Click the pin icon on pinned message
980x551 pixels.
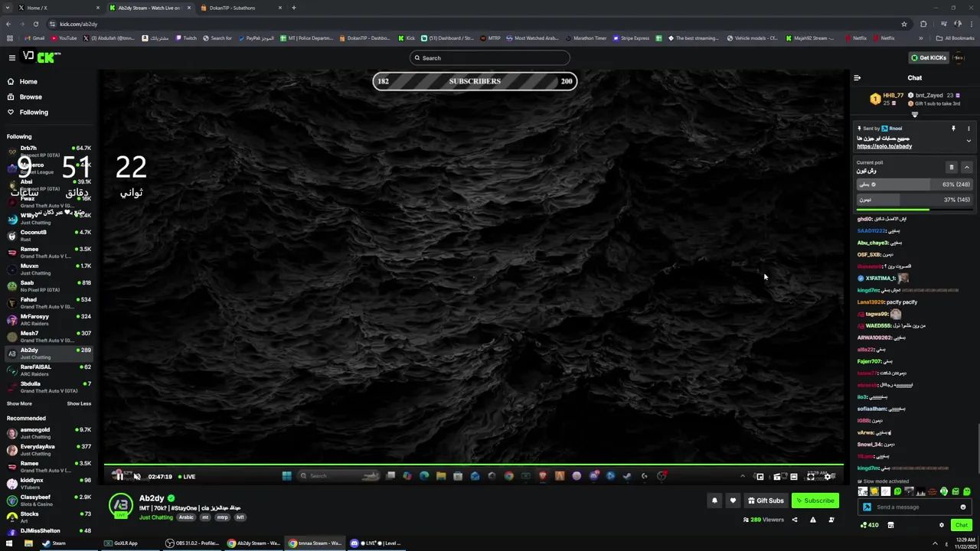953,129
